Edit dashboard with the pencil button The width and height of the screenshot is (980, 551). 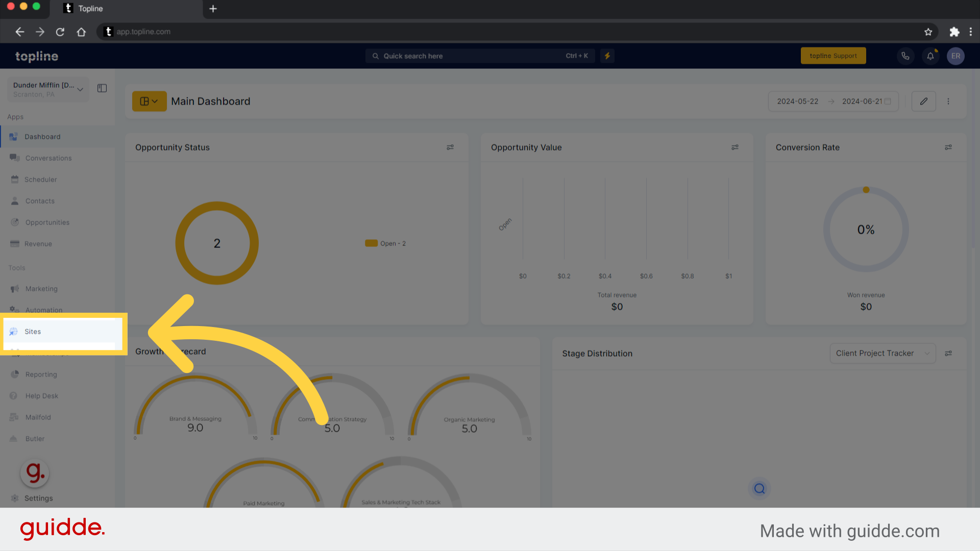coord(924,101)
